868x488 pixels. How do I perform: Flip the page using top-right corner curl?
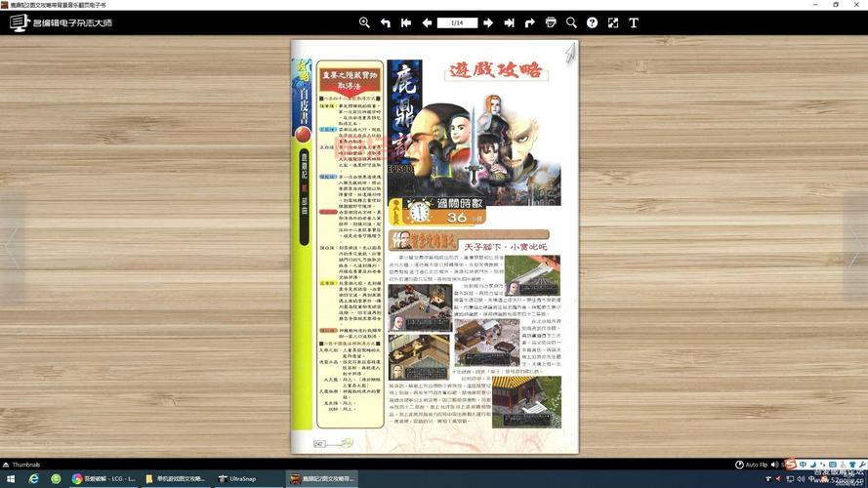(x=570, y=50)
